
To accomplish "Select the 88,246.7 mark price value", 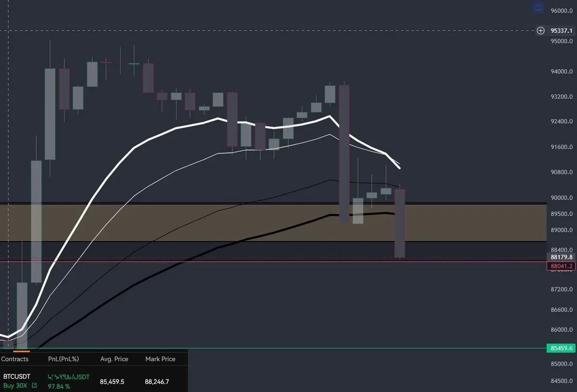I will point(157,381).
